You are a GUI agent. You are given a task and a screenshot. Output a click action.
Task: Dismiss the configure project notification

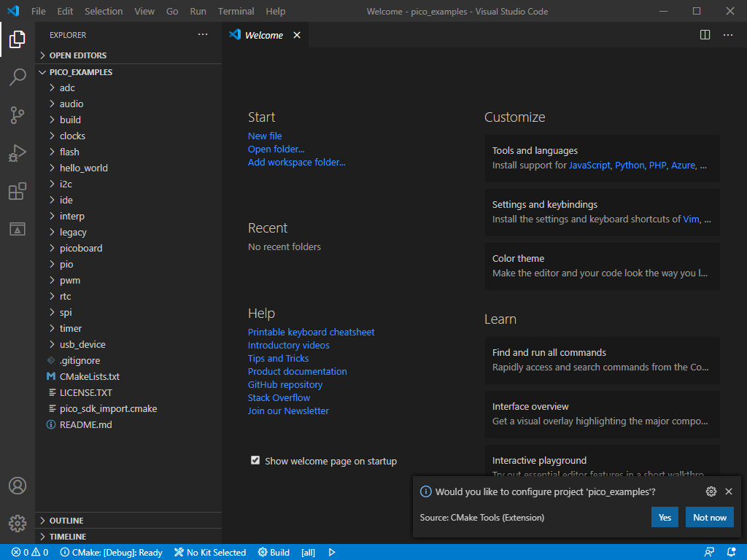[729, 491]
